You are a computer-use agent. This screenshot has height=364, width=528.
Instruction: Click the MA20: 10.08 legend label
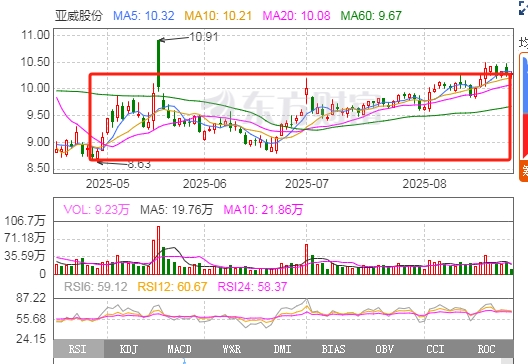[296, 15]
